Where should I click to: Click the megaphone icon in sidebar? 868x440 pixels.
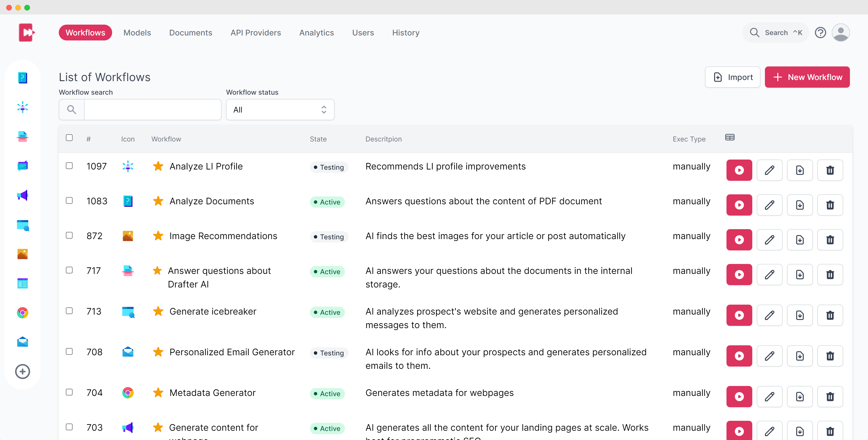(23, 195)
